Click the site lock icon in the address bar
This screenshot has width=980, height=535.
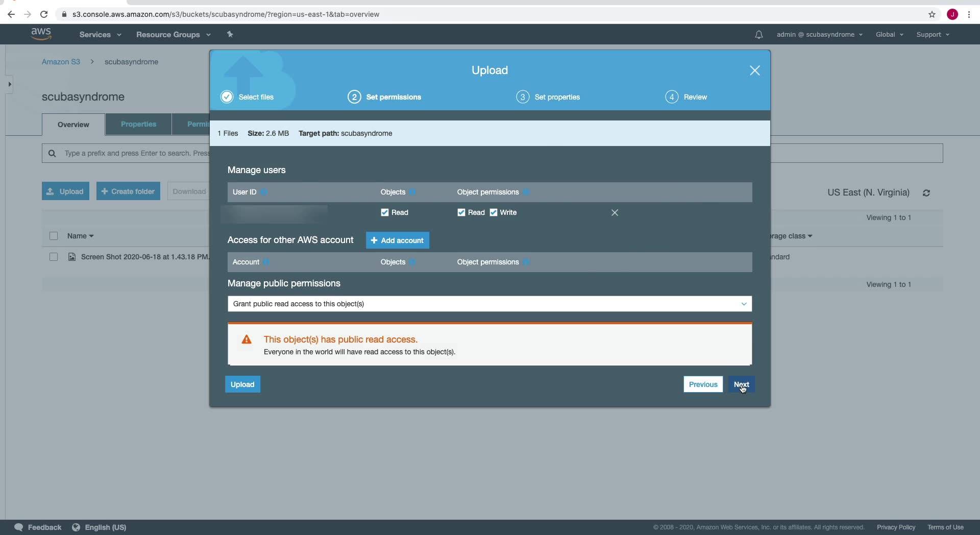tap(64, 14)
